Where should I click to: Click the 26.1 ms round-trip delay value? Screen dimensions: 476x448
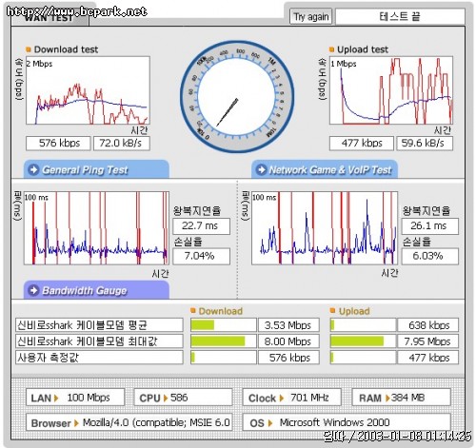(430, 226)
